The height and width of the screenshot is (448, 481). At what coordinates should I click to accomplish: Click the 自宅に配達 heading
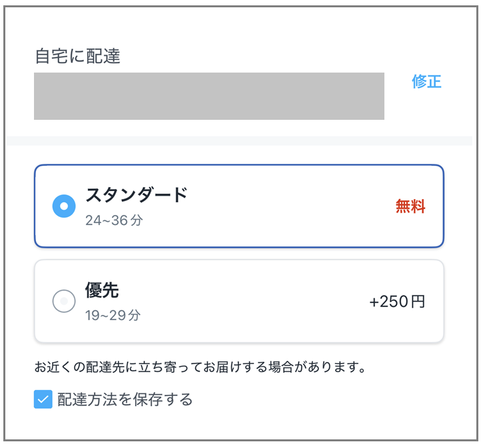click(x=77, y=56)
